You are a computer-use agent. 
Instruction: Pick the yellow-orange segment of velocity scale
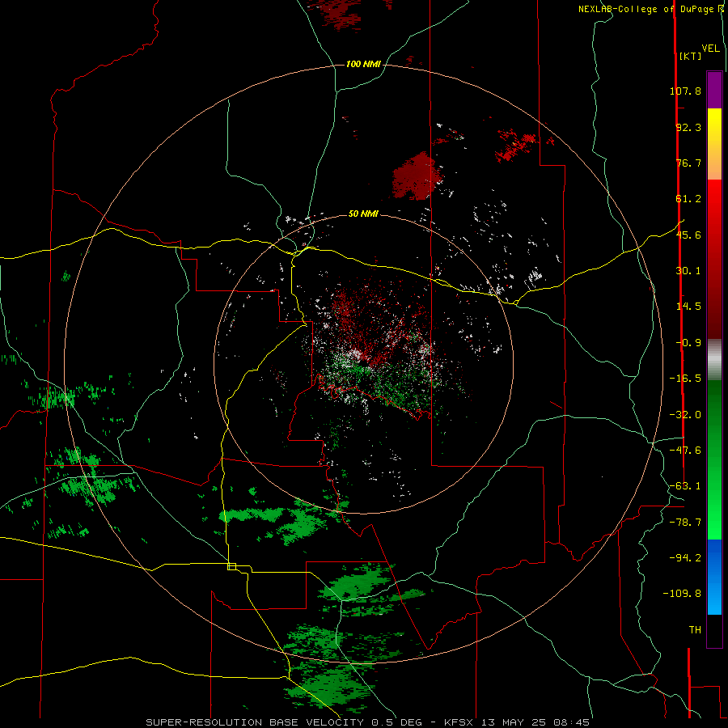(714, 144)
